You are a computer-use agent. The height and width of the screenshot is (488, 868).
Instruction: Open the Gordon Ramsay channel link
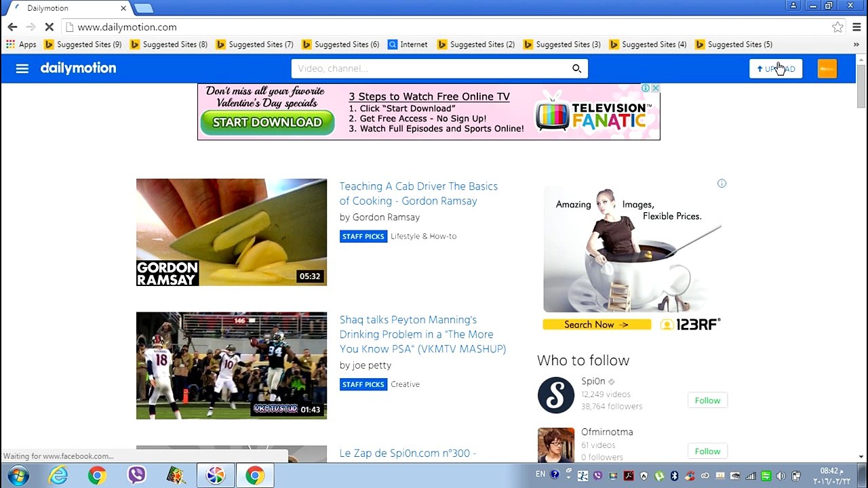[386, 218]
